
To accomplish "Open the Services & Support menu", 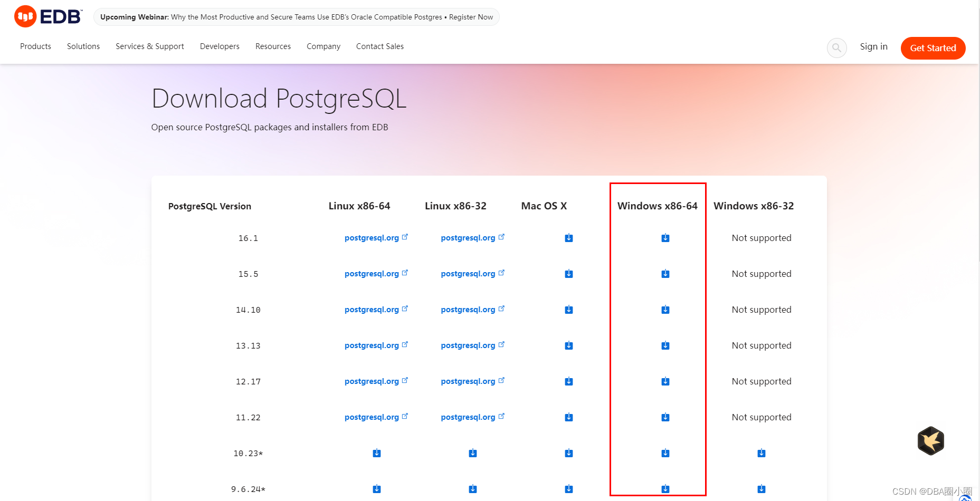I will (150, 46).
